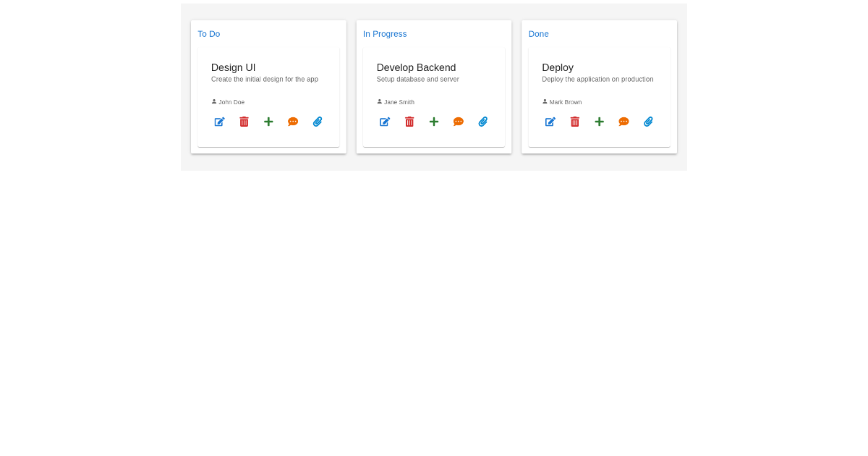The image size is (868, 456).
Task: Open the To Do column header
Action: (x=208, y=34)
